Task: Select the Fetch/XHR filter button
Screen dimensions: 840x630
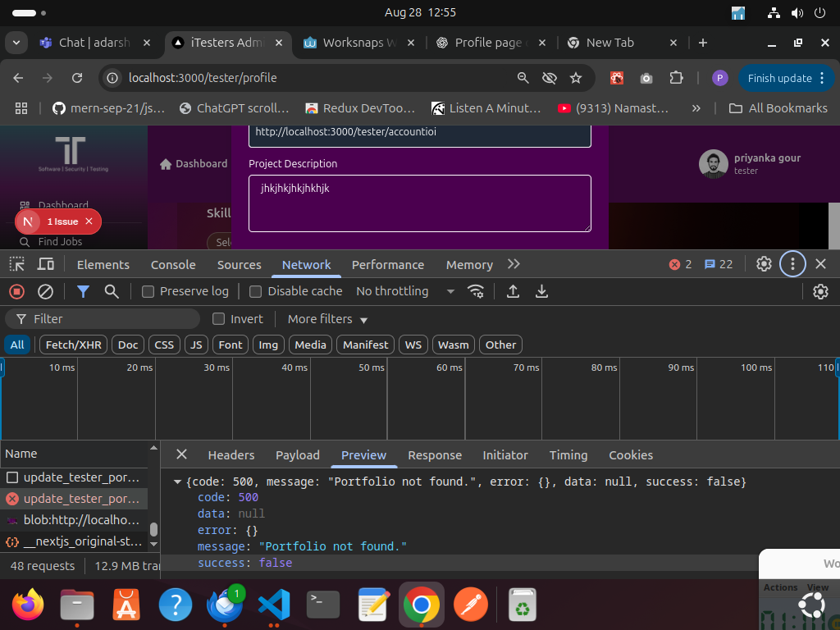Action: coord(73,345)
